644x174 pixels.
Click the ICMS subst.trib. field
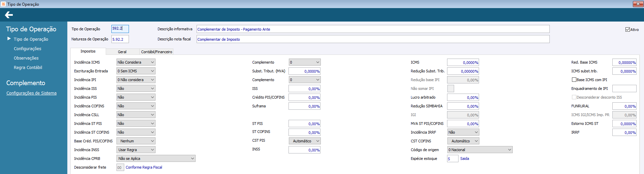[624, 71]
